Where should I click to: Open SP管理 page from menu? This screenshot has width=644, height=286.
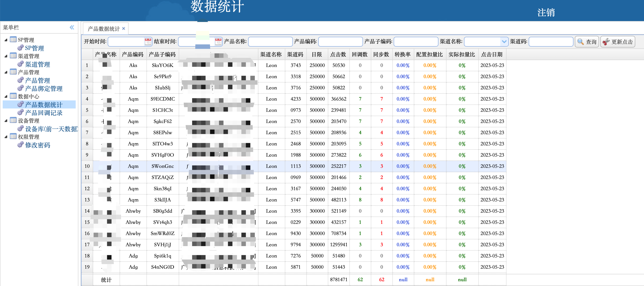[34, 48]
